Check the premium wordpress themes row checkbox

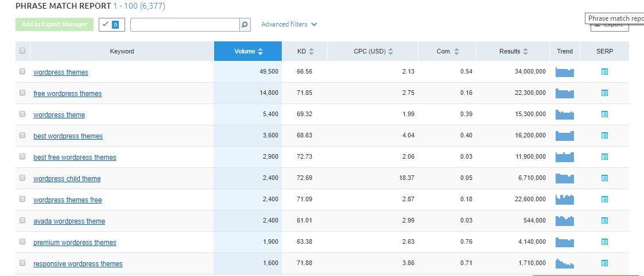pos(22,241)
